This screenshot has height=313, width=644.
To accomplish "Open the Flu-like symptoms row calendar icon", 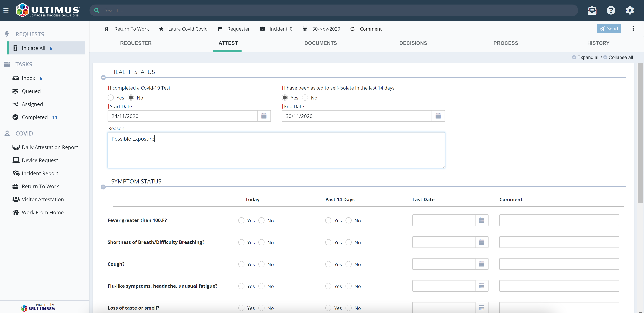I will tap(481, 286).
